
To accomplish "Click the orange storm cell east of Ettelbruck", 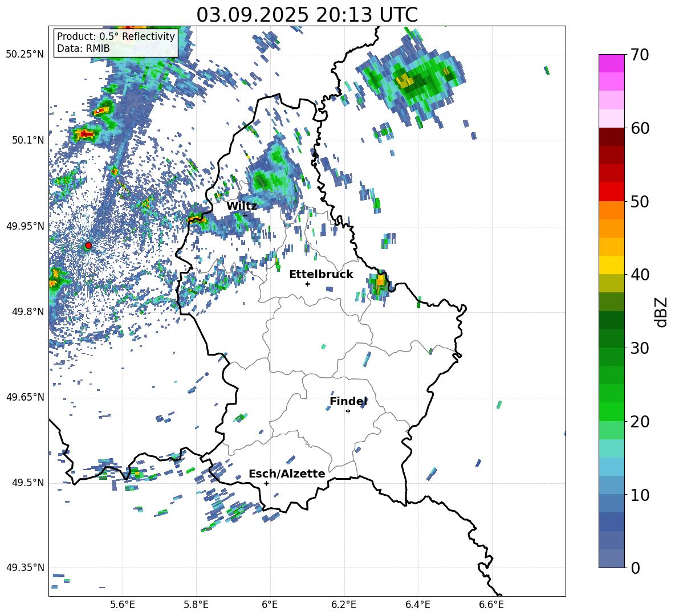I will [x=379, y=284].
